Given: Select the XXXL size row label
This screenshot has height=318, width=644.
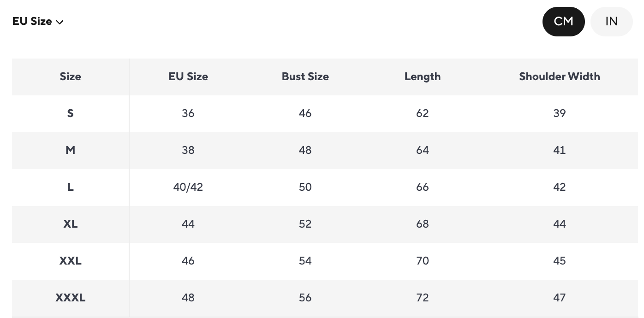Looking at the screenshot, I should [70, 298].
